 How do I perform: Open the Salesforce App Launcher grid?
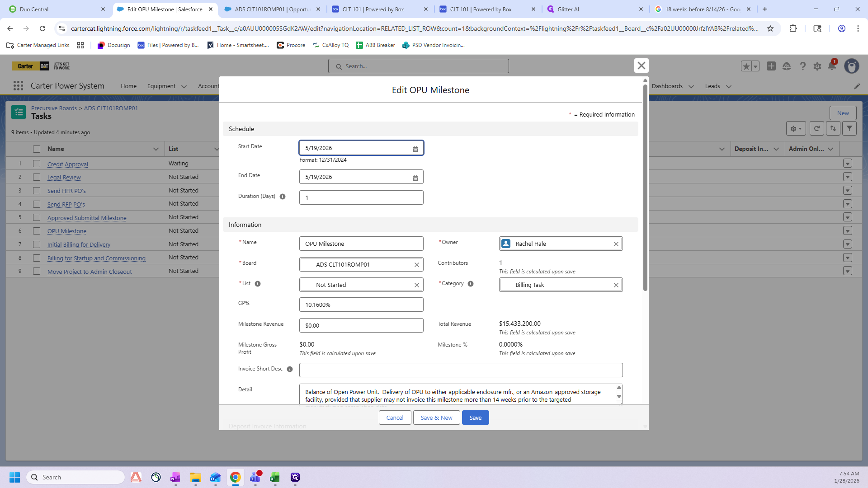[x=18, y=86]
